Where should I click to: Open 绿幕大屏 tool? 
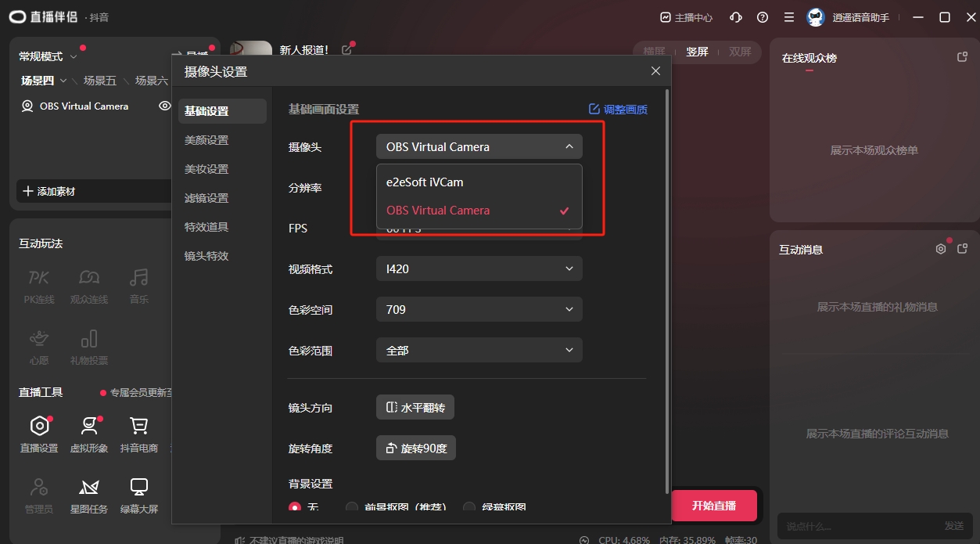[x=139, y=495]
